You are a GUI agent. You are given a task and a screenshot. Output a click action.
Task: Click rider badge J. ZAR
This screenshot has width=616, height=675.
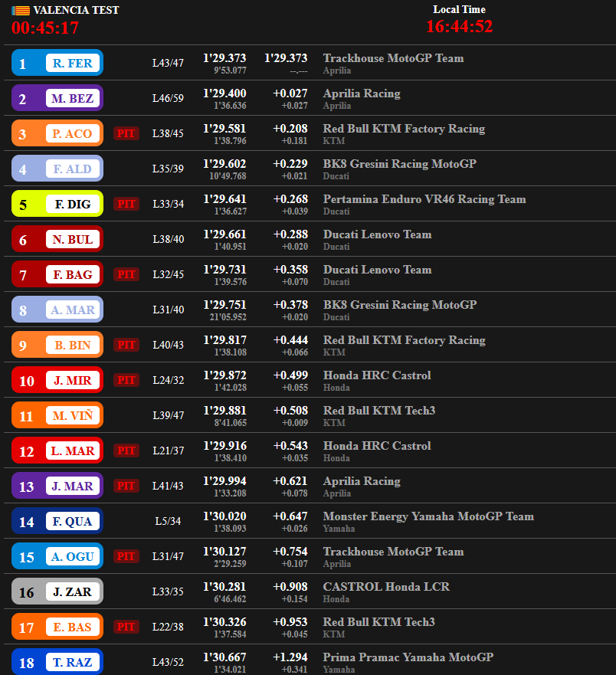tap(57, 592)
